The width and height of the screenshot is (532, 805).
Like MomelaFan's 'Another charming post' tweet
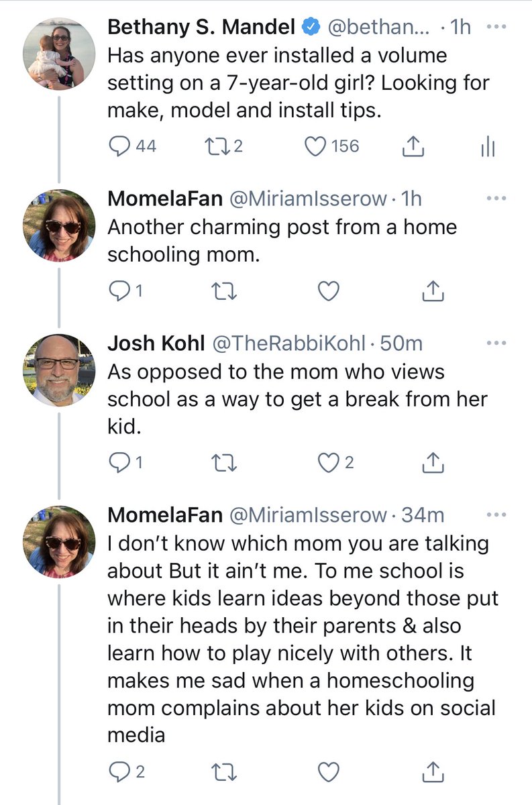pos(328,290)
